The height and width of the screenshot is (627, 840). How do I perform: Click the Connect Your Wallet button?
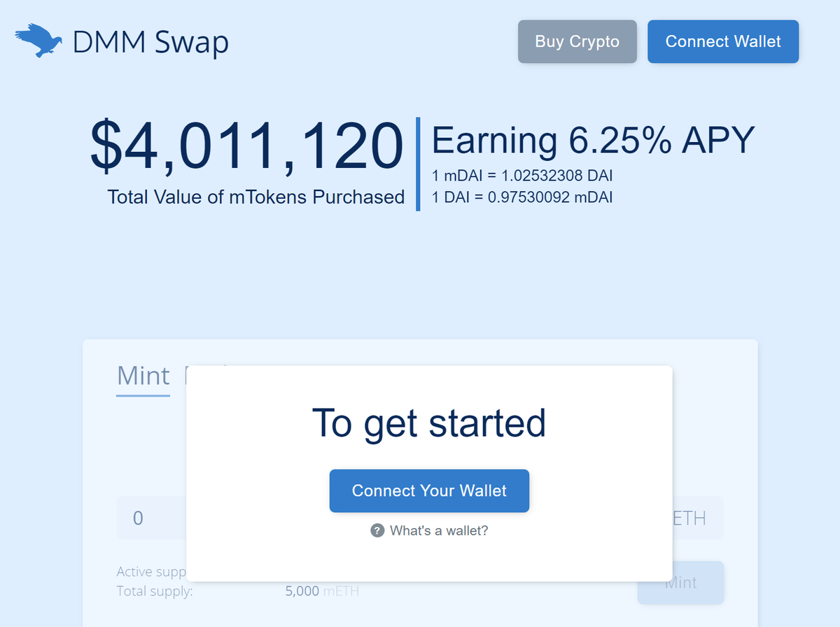(x=429, y=491)
